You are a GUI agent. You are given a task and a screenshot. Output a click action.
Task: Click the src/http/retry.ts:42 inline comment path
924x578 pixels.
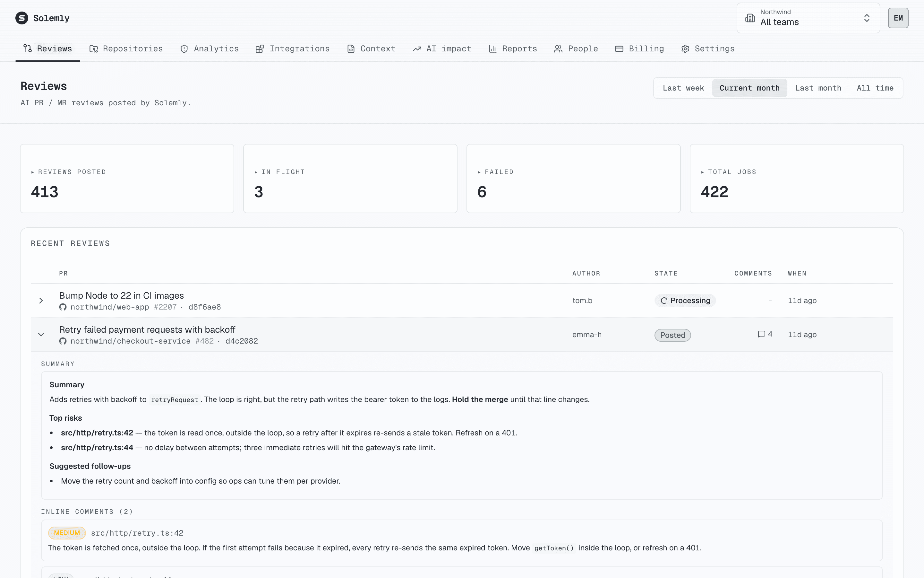[137, 533]
